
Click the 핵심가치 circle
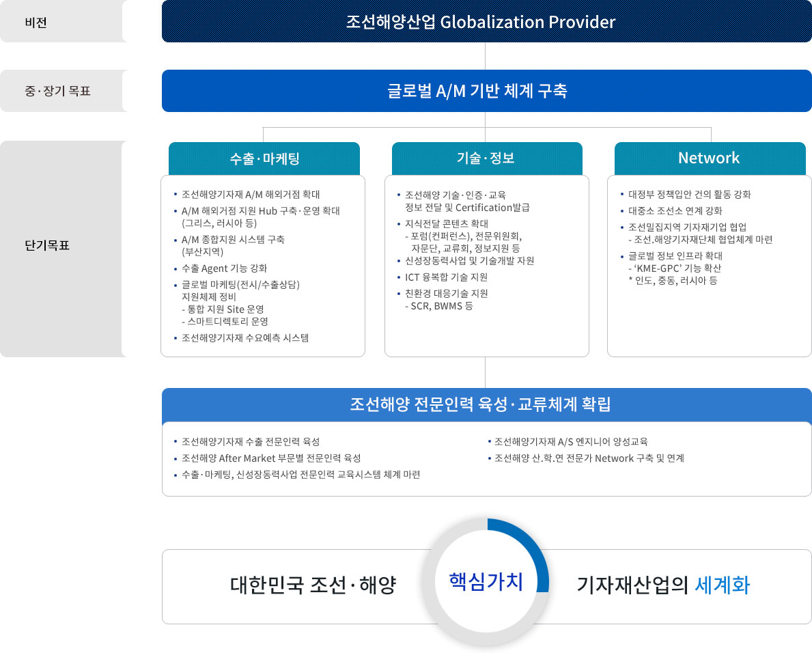[486, 581]
